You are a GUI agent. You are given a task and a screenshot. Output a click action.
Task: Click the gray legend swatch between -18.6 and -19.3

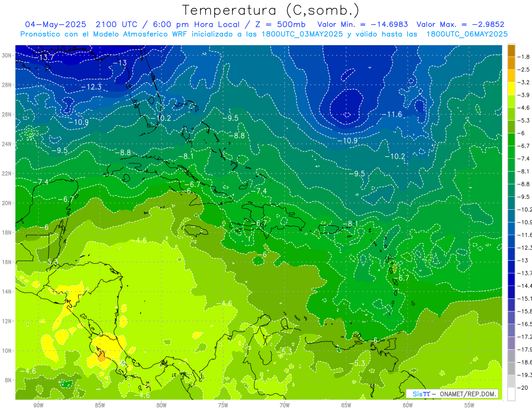[x=511, y=368]
